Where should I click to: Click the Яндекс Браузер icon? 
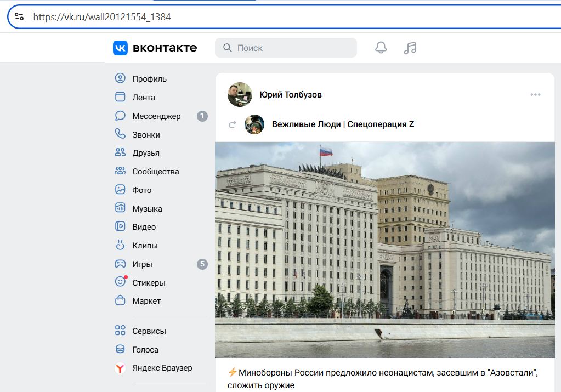[x=120, y=368]
